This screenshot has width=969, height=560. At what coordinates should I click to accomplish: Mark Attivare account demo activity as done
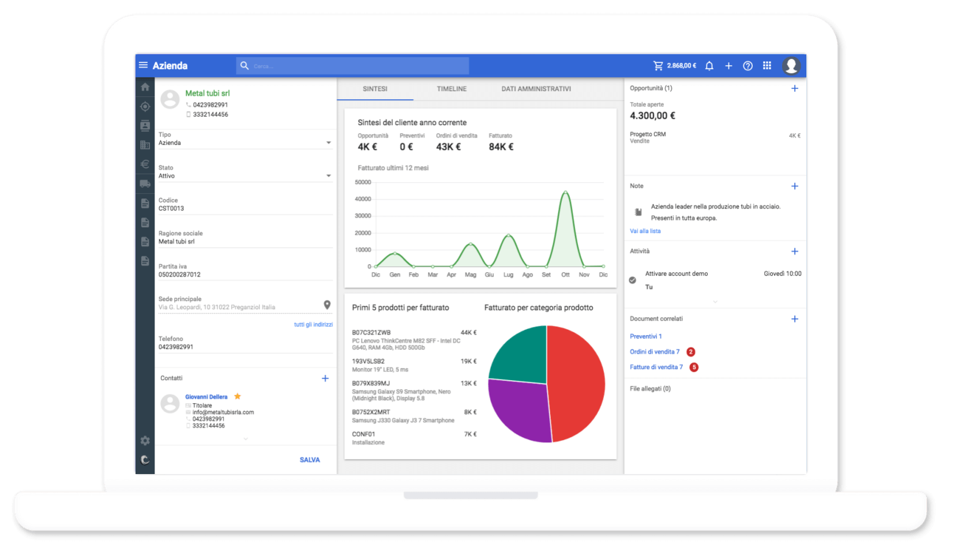pyautogui.click(x=633, y=280)
